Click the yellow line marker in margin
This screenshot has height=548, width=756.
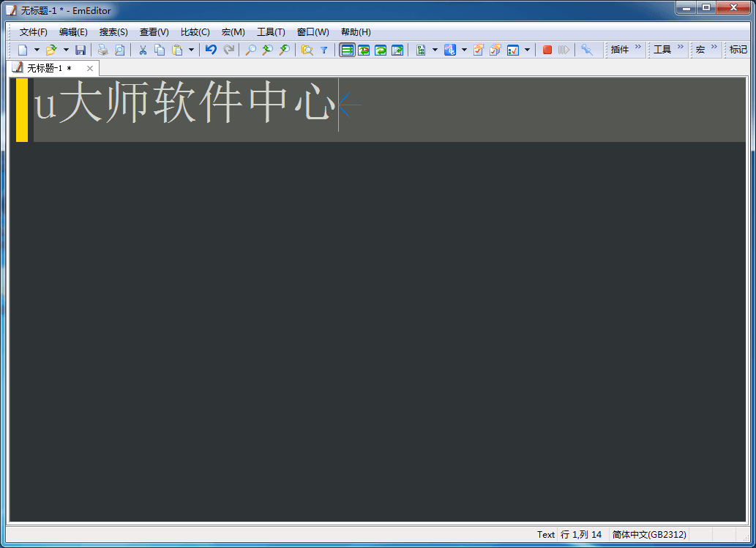pos(22,110)
